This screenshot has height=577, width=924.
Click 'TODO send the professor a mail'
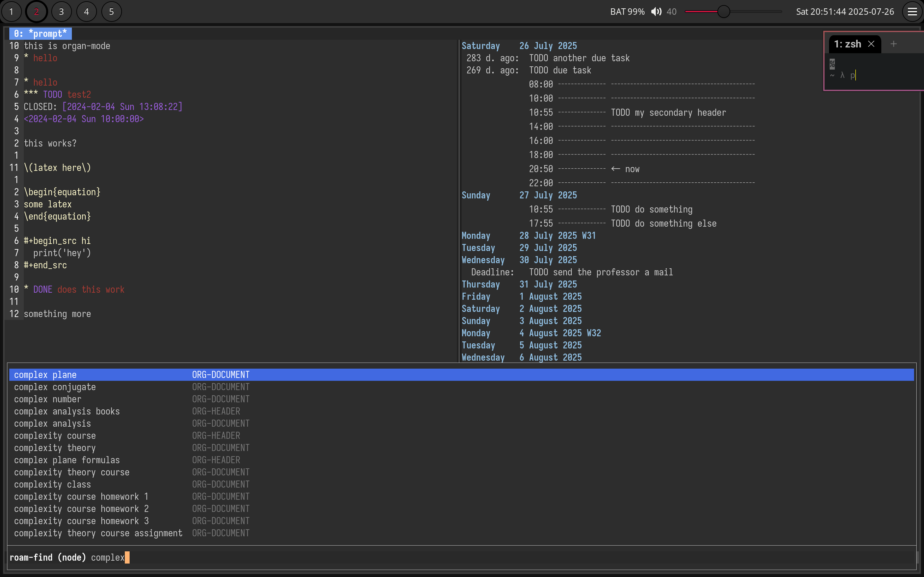(x=601, y=272)
